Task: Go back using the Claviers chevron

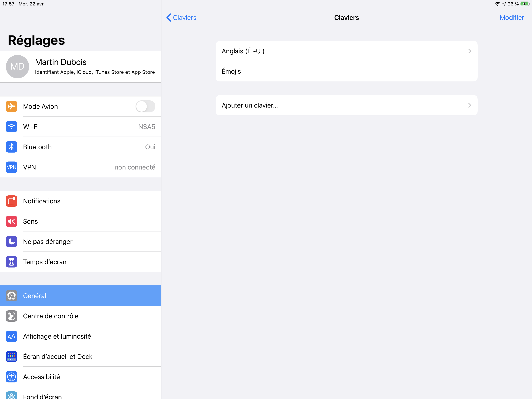Action: coord(169,18)
